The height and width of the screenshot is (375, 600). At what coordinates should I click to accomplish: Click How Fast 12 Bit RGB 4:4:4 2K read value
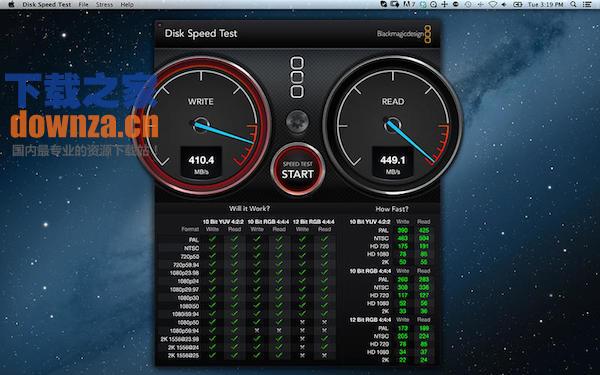pyautogui.click(x=424, y=360)
